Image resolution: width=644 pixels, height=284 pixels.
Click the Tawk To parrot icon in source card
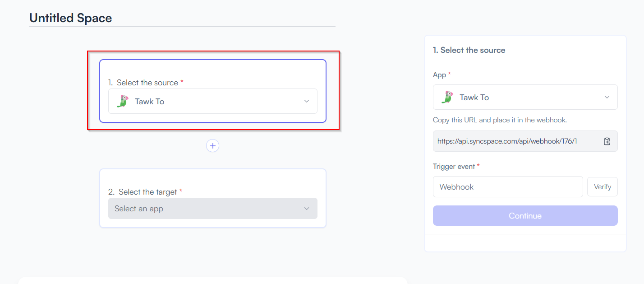pyautogui.click(x=123, y=101)
